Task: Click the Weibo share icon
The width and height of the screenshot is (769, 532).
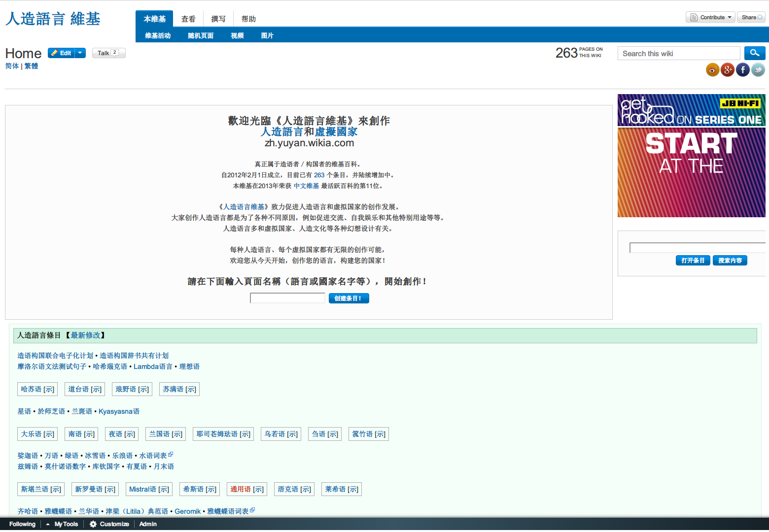Action: point(712,70)
